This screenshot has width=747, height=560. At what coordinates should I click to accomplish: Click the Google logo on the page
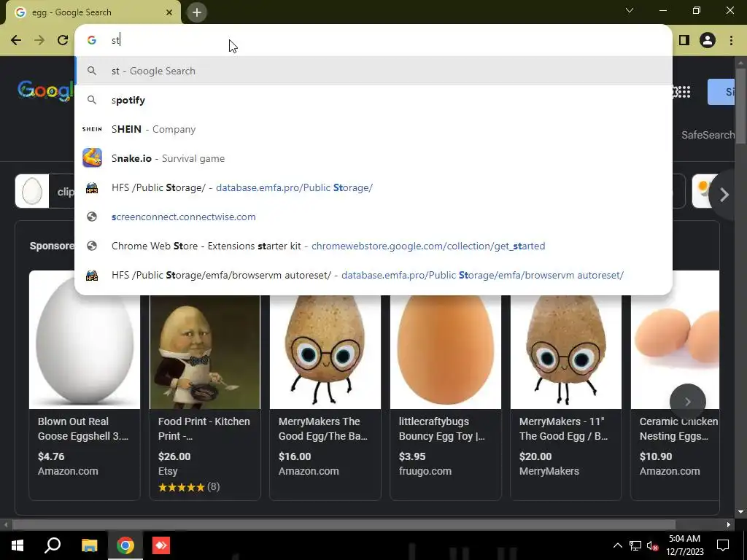pos(45,90)
